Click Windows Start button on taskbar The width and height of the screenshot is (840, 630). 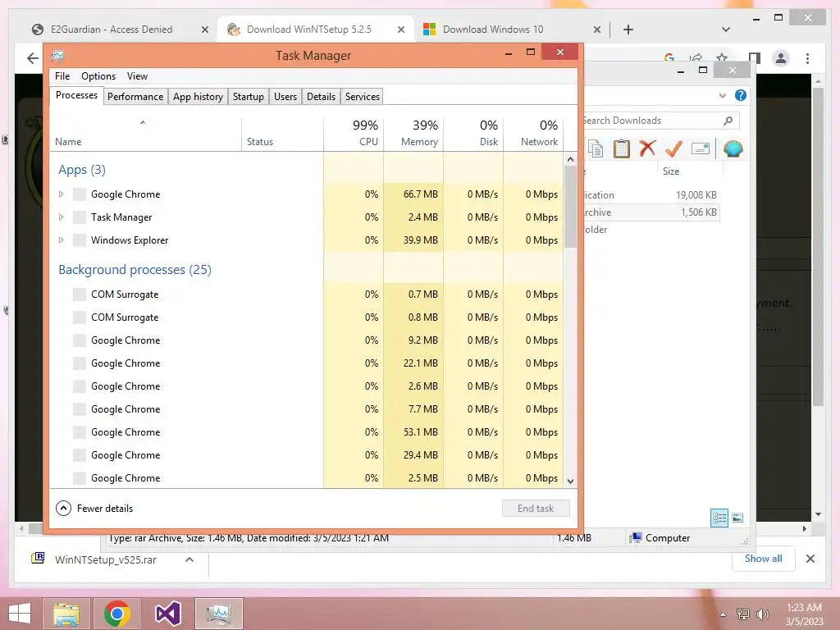point(20,614)
